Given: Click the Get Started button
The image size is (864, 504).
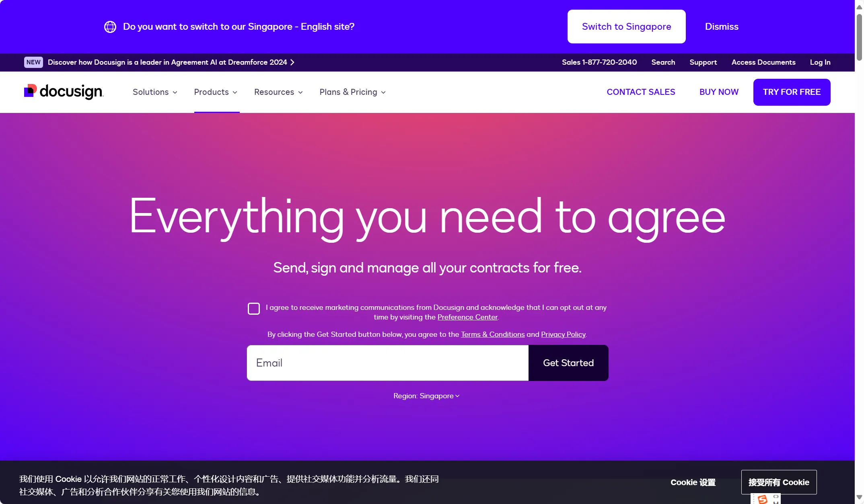Looking at the screenshot, I should tap(568, 363).
